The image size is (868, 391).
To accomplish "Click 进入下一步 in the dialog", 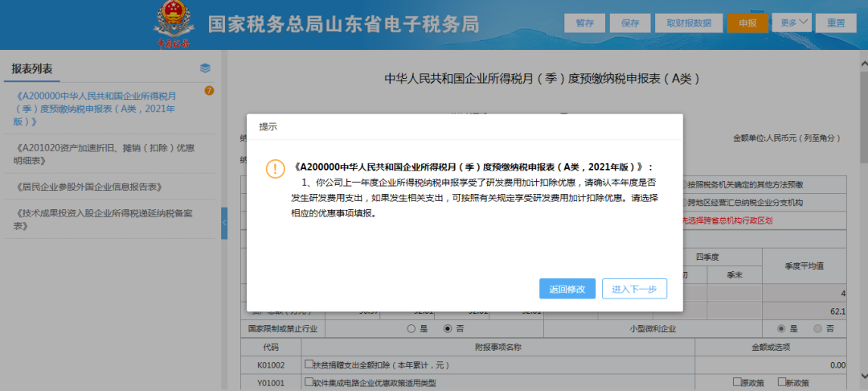I will 634,289.
